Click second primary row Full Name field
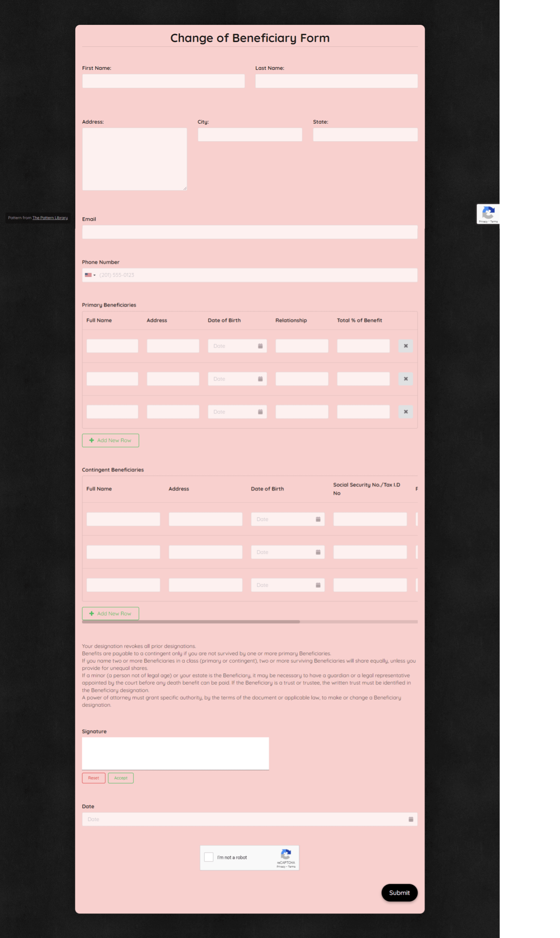 pos(113,378)
